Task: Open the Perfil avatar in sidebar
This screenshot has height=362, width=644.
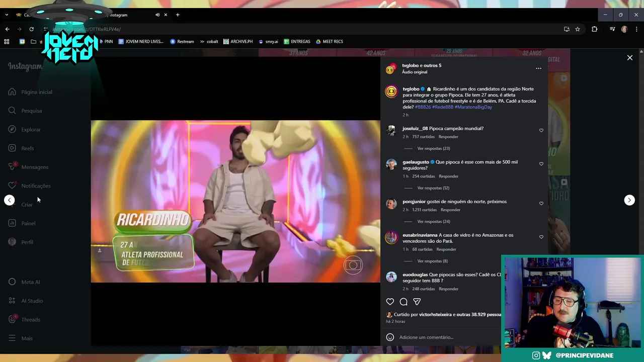Action: [x=12, y=242]
